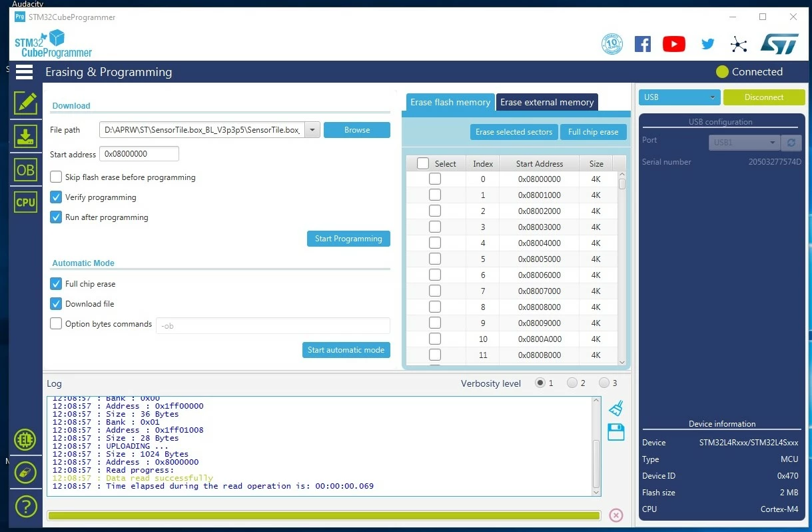Click the Full chip erase button

(593, 132)
